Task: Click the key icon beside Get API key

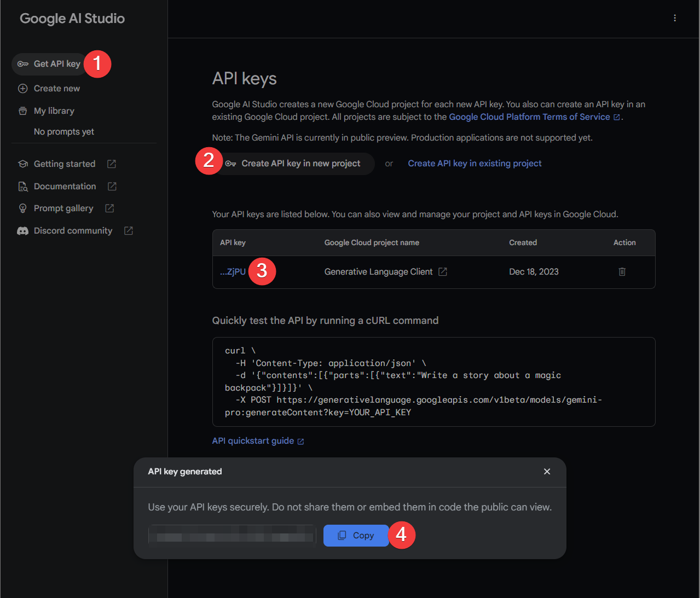Action: (x=23, y=64)
